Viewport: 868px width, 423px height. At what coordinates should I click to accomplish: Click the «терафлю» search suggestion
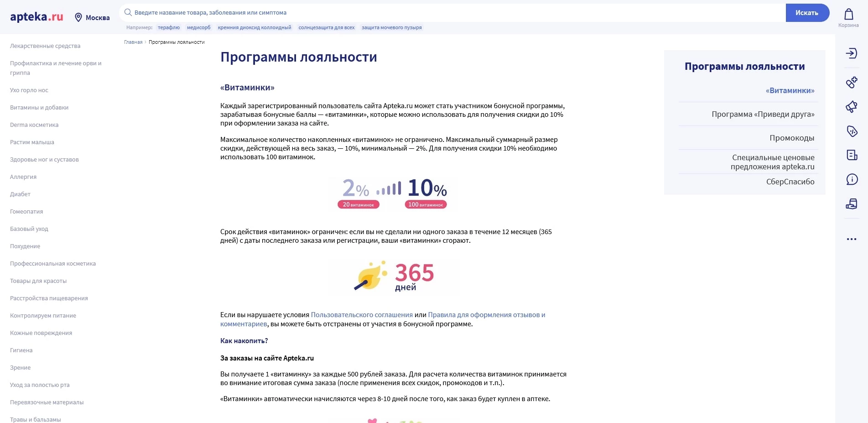pyautogui.click(x=168, y=27)
